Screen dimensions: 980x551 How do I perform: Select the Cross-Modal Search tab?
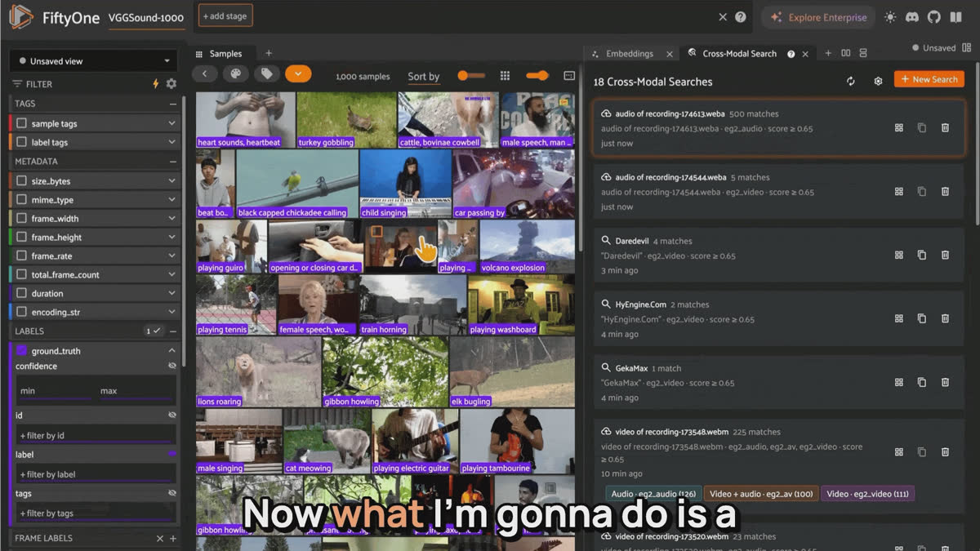point(739,54)
